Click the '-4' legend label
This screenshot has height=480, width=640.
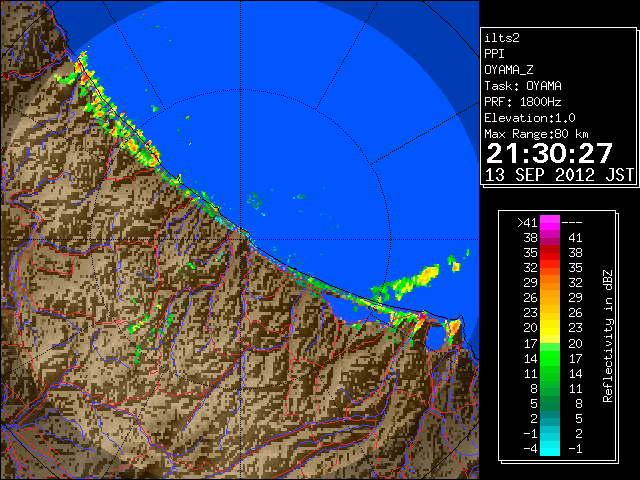point(530,448)
